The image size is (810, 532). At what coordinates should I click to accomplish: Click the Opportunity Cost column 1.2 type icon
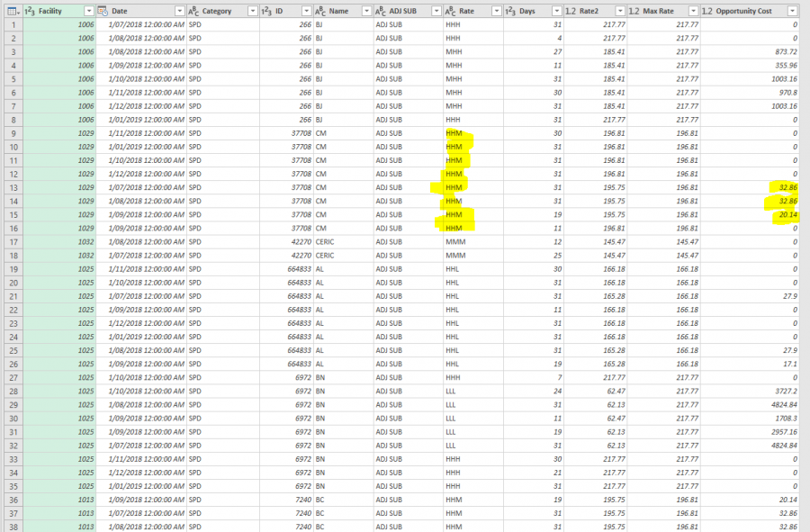[707, 11]
